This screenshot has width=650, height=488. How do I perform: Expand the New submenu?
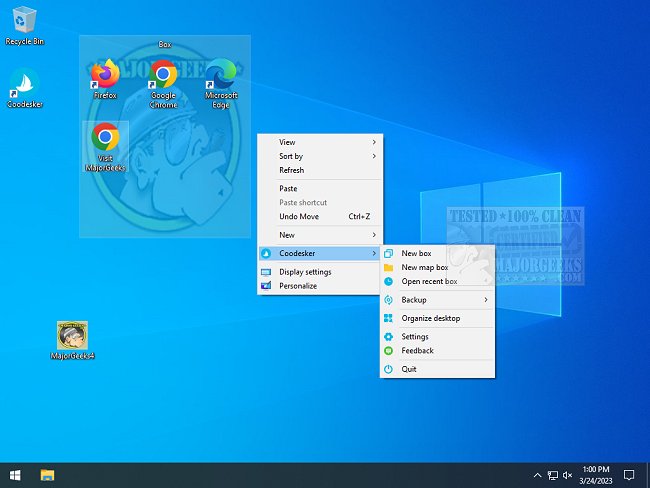point(320,235)
